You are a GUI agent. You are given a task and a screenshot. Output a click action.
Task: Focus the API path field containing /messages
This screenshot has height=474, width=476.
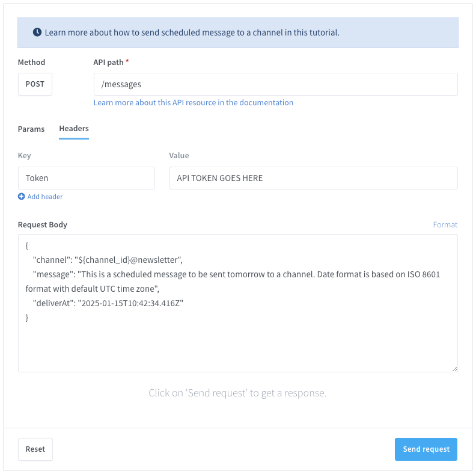[275, 84]
